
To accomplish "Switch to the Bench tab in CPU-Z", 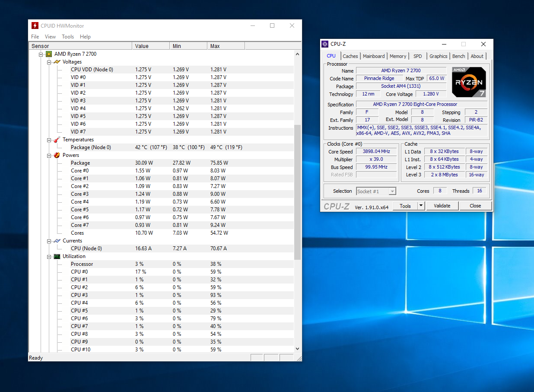I will tap(459, 56).
